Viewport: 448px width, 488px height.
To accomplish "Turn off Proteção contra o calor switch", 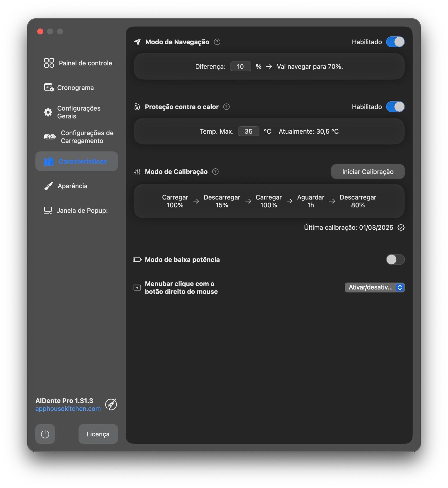I will 395,107.
